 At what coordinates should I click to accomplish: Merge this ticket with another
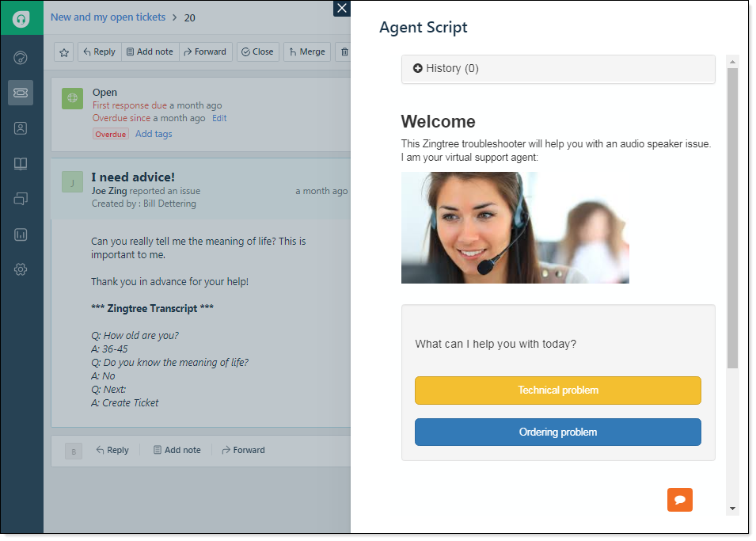pos(306,51)
